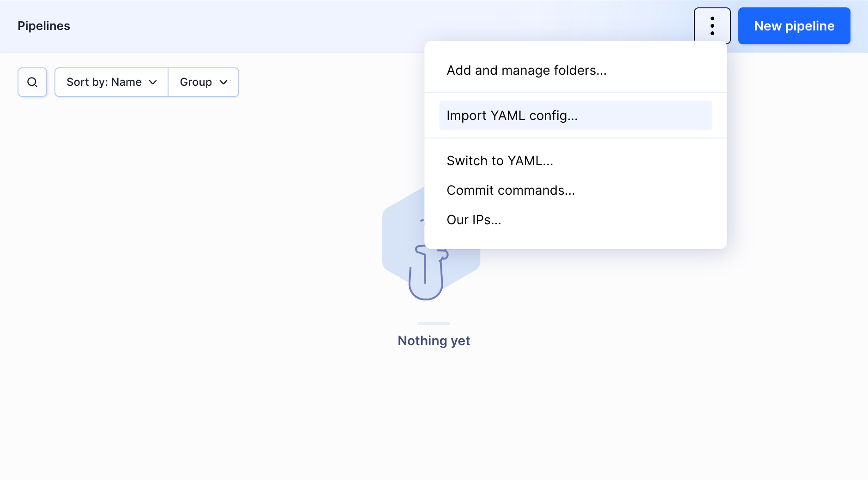Open the three-dot more options menu

click(x=712, y=26)
